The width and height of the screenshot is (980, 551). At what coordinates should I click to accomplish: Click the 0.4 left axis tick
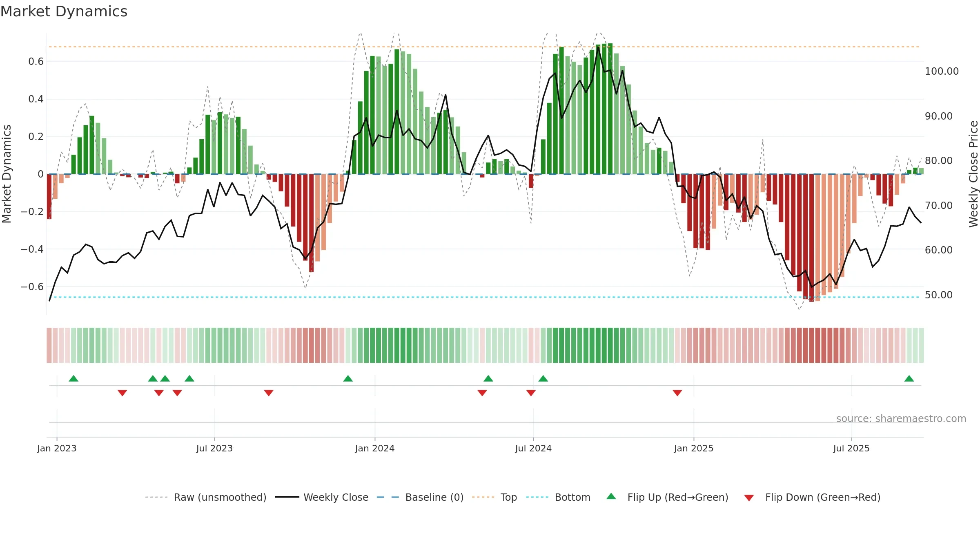tap(36, 99)
